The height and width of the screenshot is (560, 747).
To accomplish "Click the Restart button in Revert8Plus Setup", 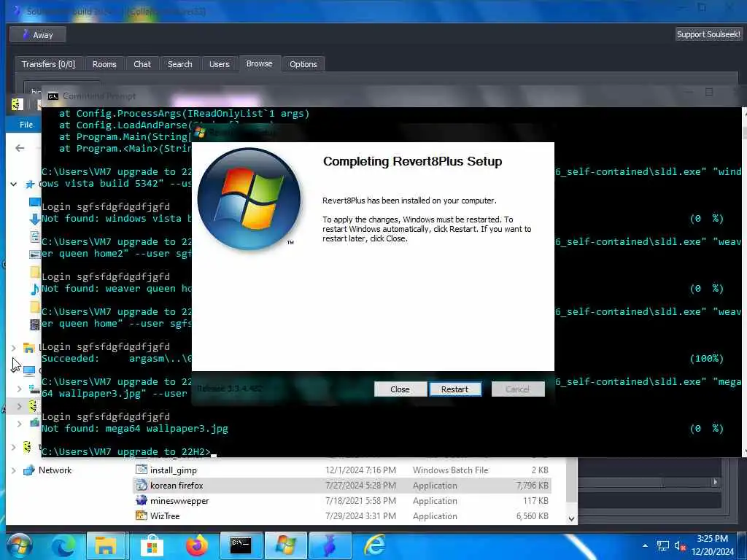I will [455, 389].
